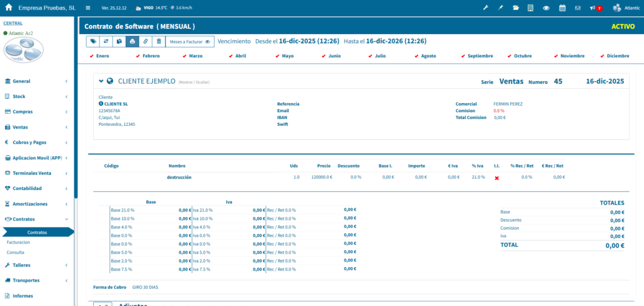The width and height of the screenshot is (644, 306).
Task: Toggle the Junio month checkmark
Action: [x=325, y=56]
